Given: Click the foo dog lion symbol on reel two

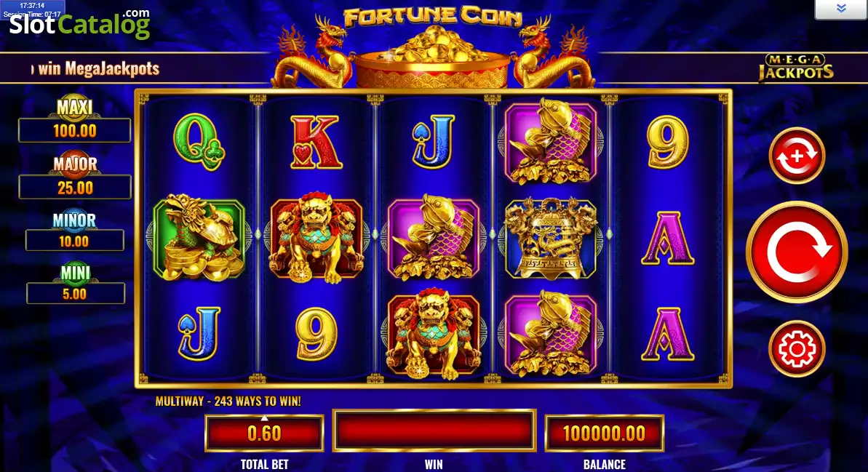Looking at the screenshot, I should click(316, 237).
